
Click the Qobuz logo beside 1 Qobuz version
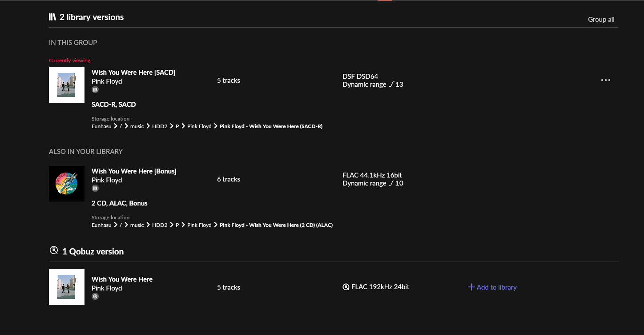[x=54, y=250]
